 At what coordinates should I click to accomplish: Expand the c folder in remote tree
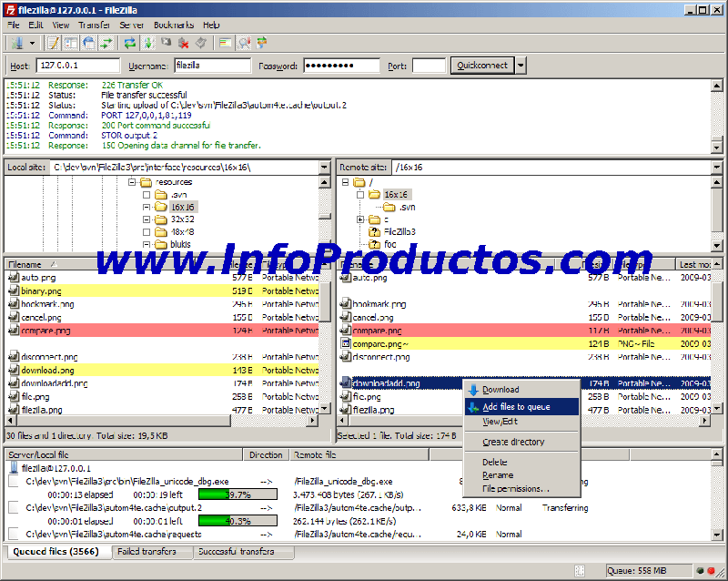(359, 219)
